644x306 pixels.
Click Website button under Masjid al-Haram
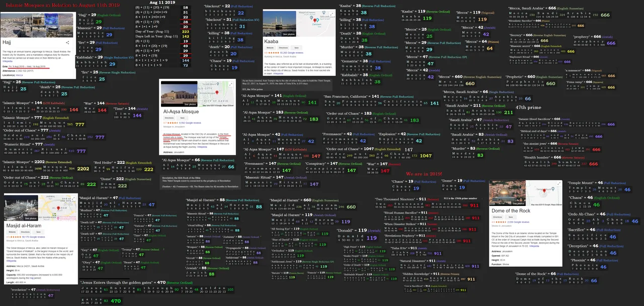pyautogui.click(x=12, y=232)
